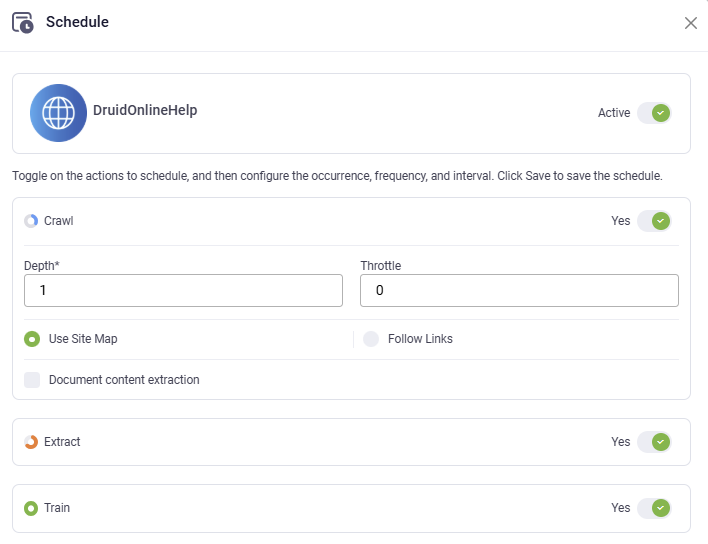Click the DruidOnlineHelp name label
Image resolution: width=708 pixels, height=544 pixels.
(x=147, y=111)
